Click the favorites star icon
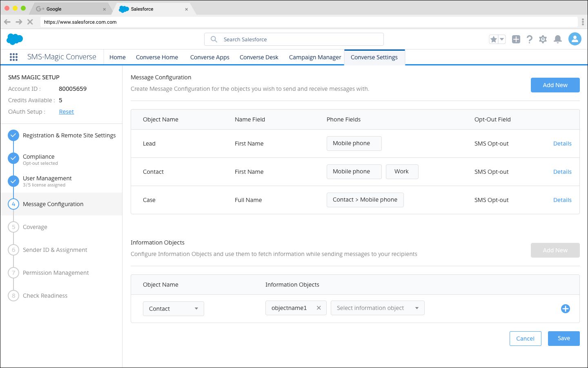 point(494,39)
